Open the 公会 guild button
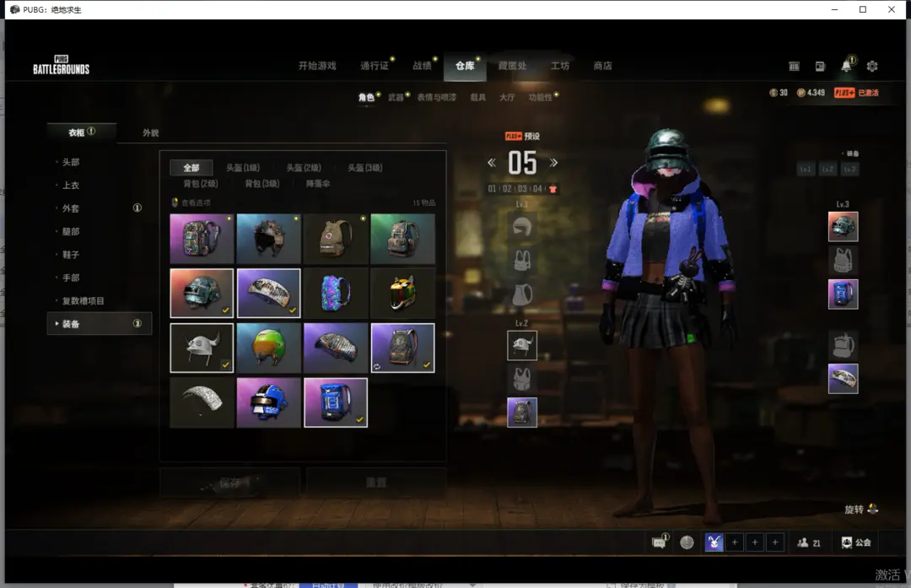This screenshot has width=911, height=588. tap(856, 542)
